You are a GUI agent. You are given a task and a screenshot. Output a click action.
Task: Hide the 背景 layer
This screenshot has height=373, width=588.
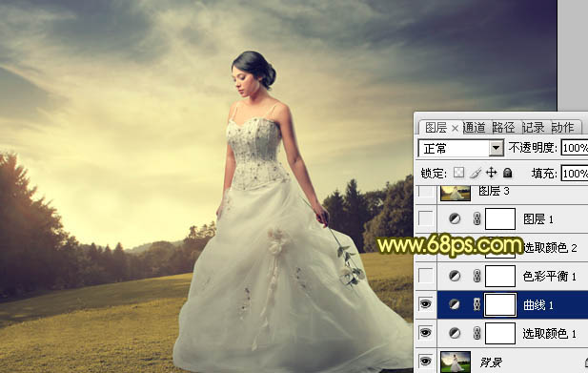[426, 361]
